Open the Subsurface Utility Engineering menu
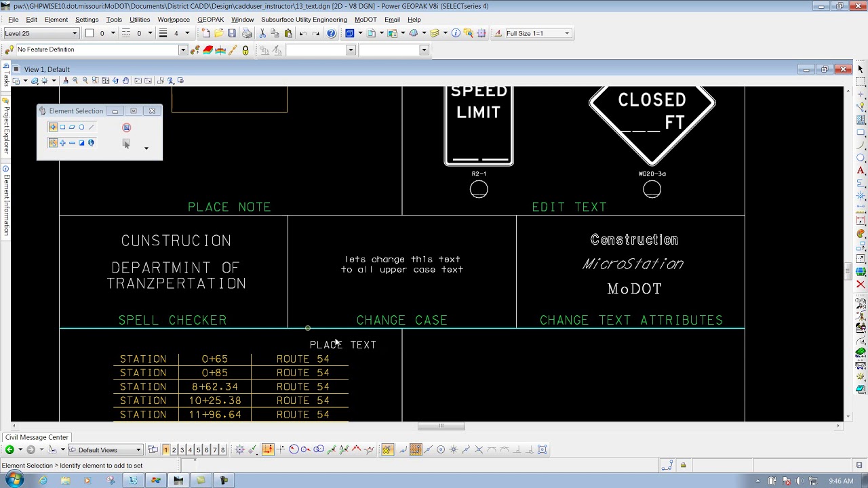 tap(304, 20)
